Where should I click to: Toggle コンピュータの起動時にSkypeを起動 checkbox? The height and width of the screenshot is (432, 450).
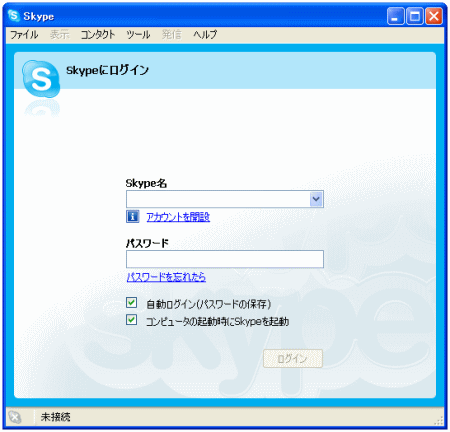point(131,320)
